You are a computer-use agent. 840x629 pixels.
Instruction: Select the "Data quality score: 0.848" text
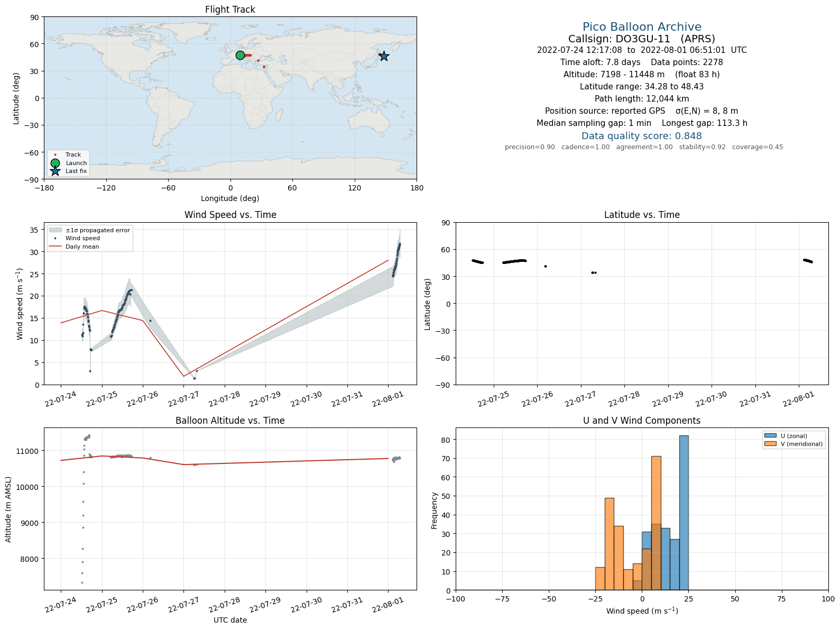pos(642,136)
